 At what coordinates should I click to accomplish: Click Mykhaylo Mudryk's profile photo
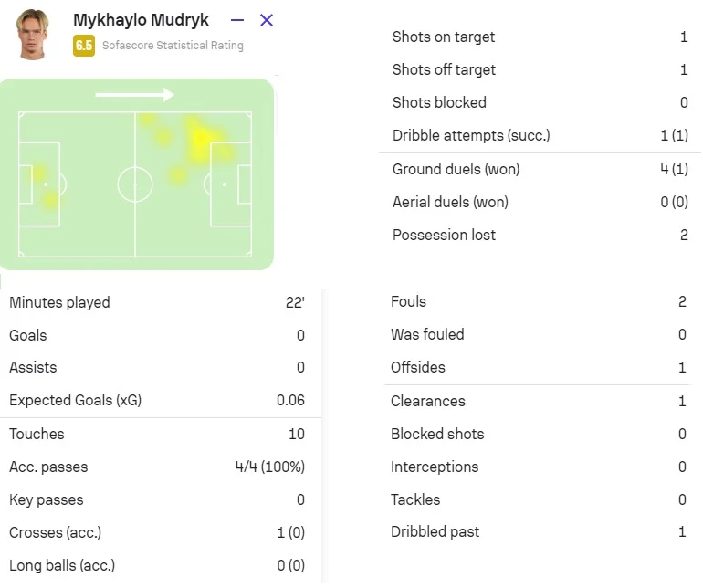pyautogui.click(x=31, y=35)
